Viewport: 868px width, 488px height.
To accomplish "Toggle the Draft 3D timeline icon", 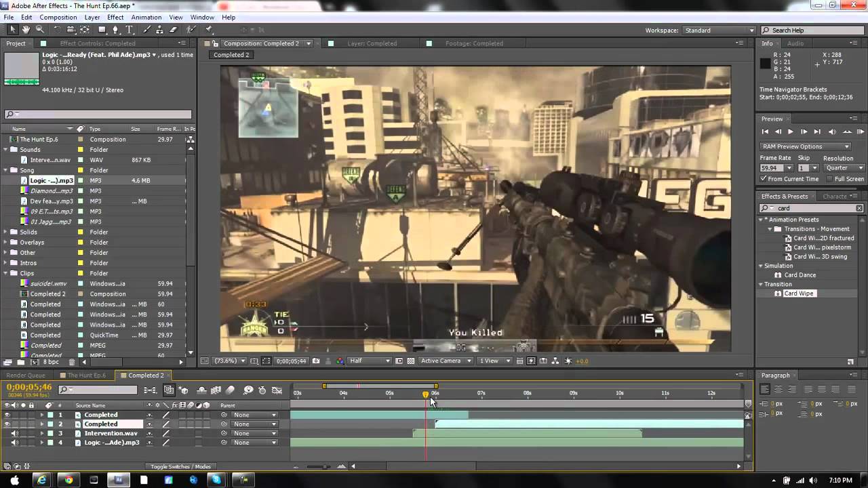I will click(183, 390).
